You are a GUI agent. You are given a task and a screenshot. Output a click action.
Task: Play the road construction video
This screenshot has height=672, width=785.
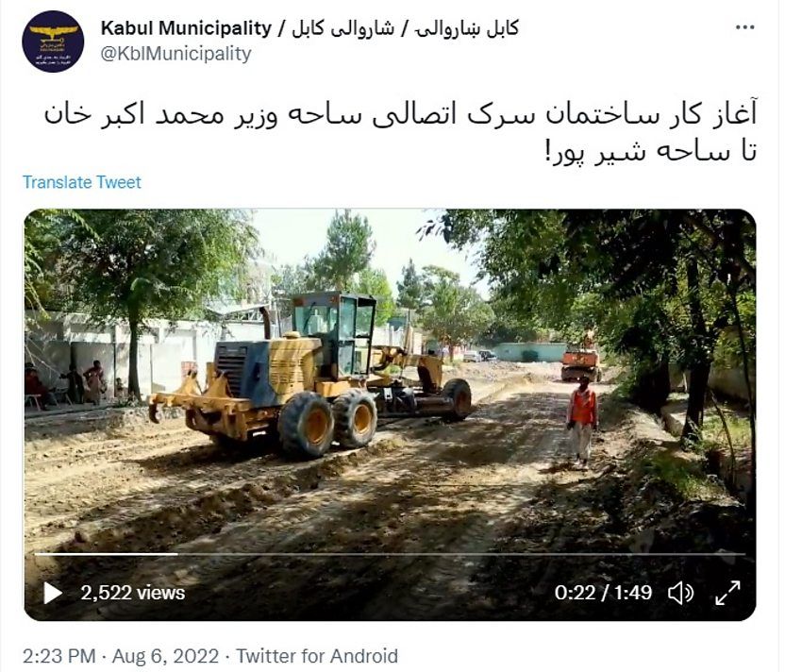[53, 594]
